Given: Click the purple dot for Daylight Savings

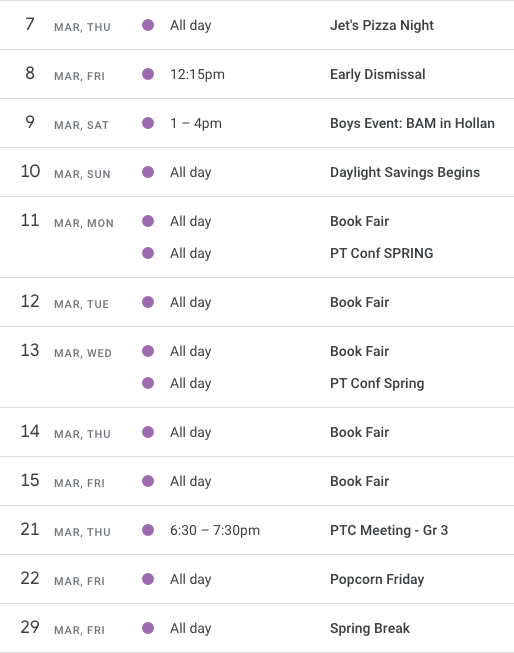Looking at the screenshot, I should coord(148,172).
